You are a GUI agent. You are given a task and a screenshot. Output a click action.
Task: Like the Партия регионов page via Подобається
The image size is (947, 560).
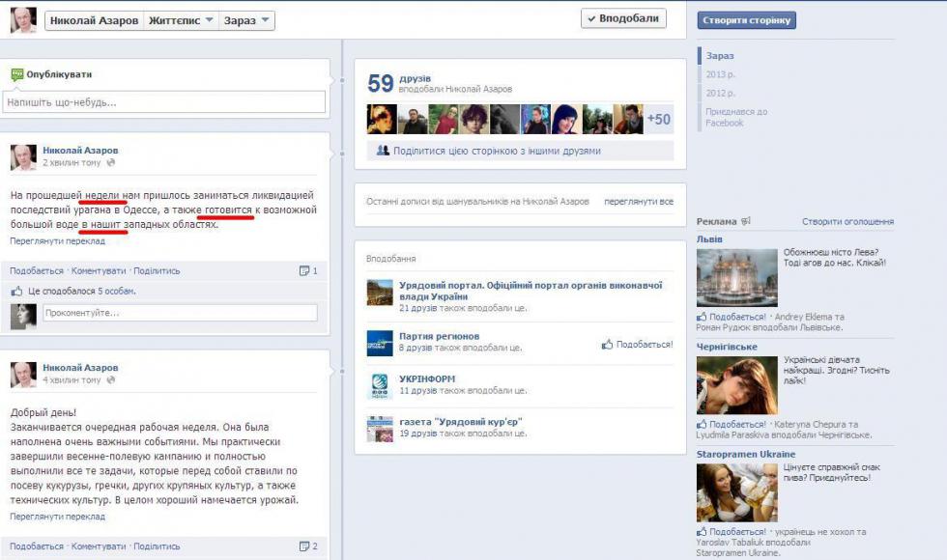(637, 344)
